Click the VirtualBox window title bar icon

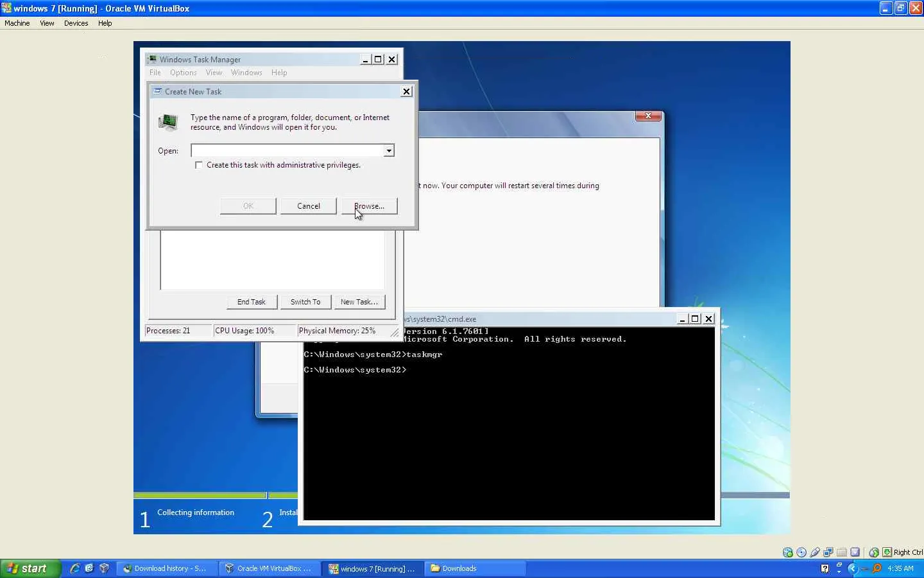point(6,8)
